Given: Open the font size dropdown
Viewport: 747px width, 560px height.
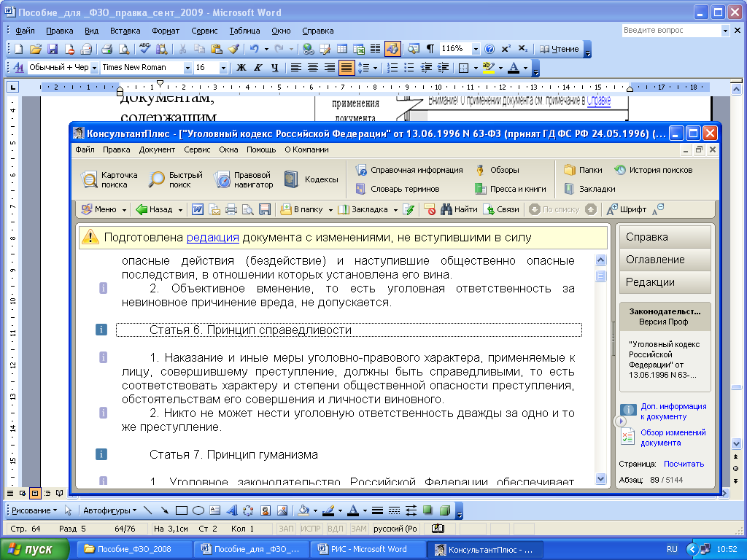Looking at the screenshot, I should 223,68.
